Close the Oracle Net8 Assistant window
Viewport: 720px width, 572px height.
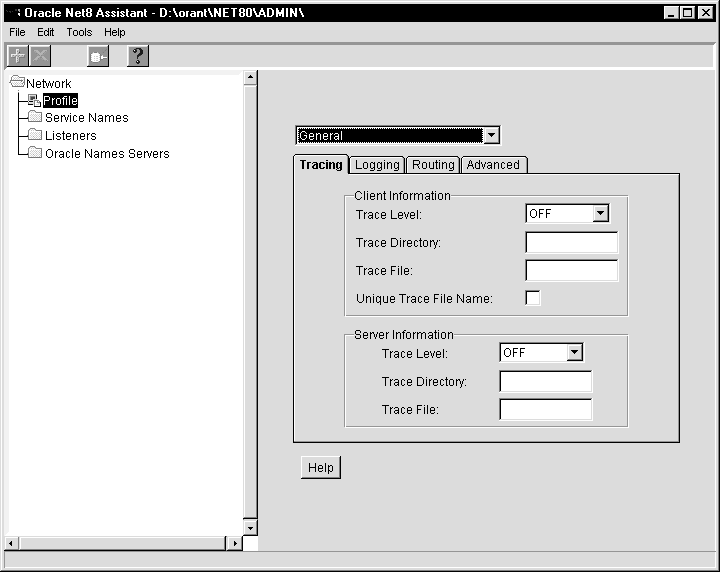coord(705,12)
